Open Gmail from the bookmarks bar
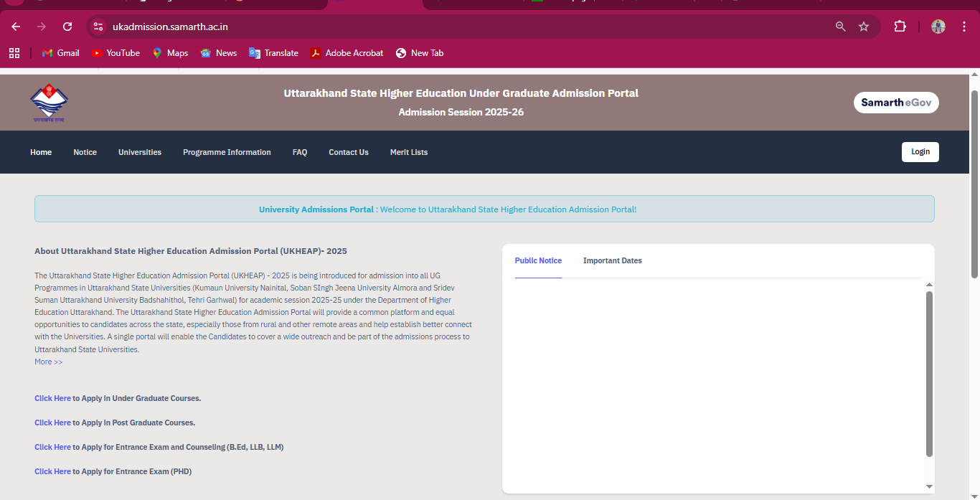The image size is (980, 500). click(x=60, y=52)
